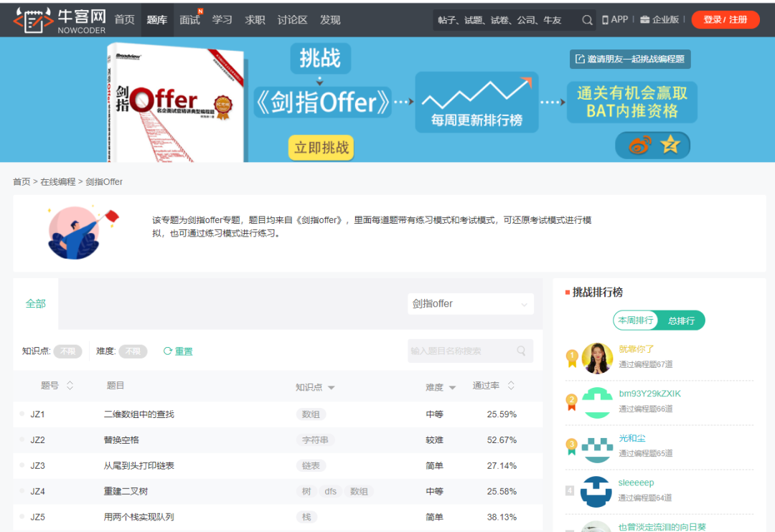This screenshot has height=532, width=775.
Task: Toggle the 知识点 不限 filter pill
Action: click(x=67, y=351)
